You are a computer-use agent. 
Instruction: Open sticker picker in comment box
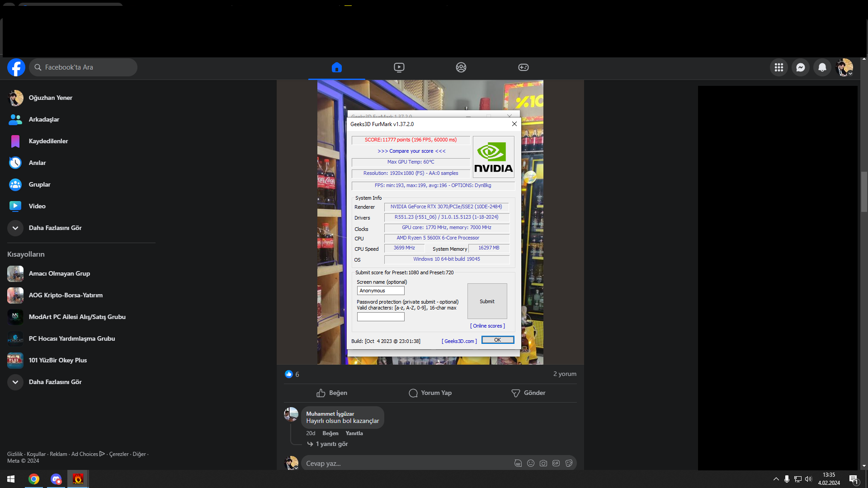click(569, 463)
